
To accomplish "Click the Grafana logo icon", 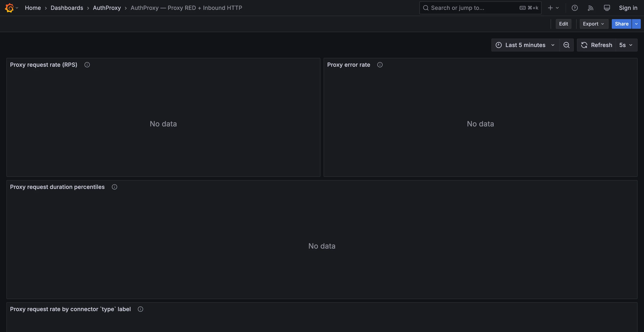I will click(9, 8).
